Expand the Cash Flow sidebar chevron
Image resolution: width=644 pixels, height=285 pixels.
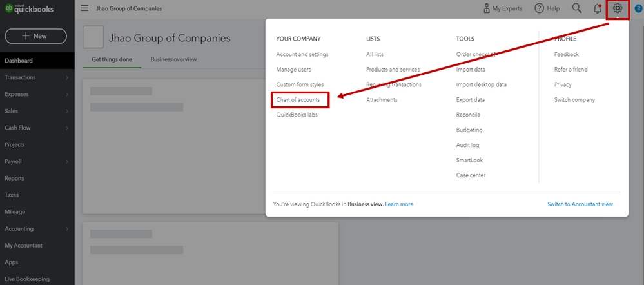[67, 128]
